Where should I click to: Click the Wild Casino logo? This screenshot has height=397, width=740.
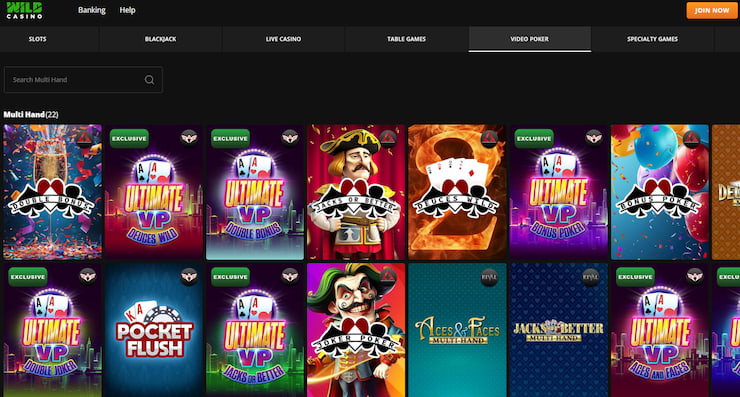[25, 10]
